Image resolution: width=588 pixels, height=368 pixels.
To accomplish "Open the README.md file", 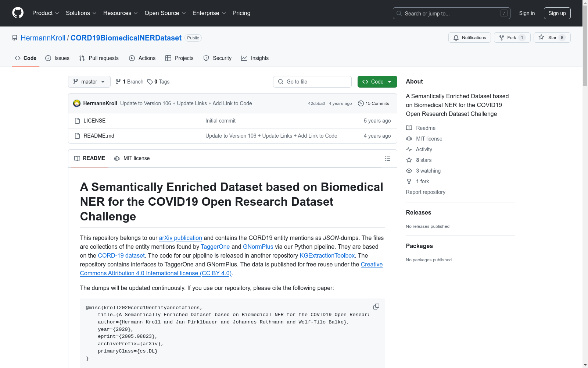I will (x=99, y=136).
